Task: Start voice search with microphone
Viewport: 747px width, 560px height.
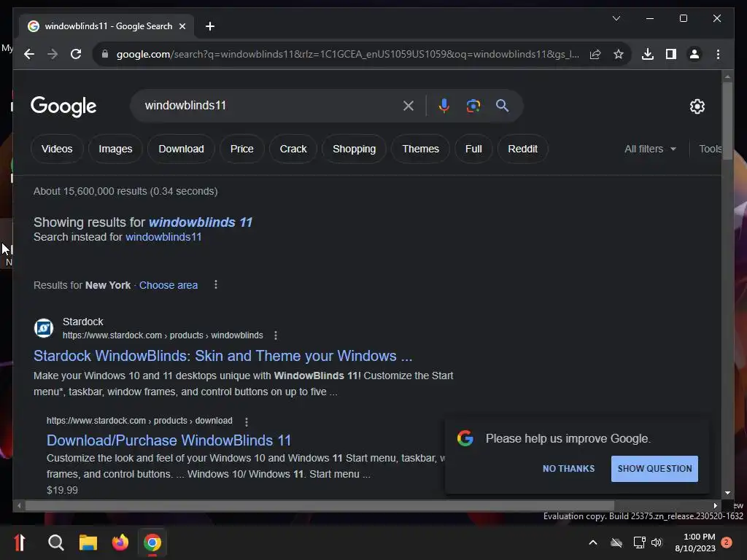Action: click(444, 106)
